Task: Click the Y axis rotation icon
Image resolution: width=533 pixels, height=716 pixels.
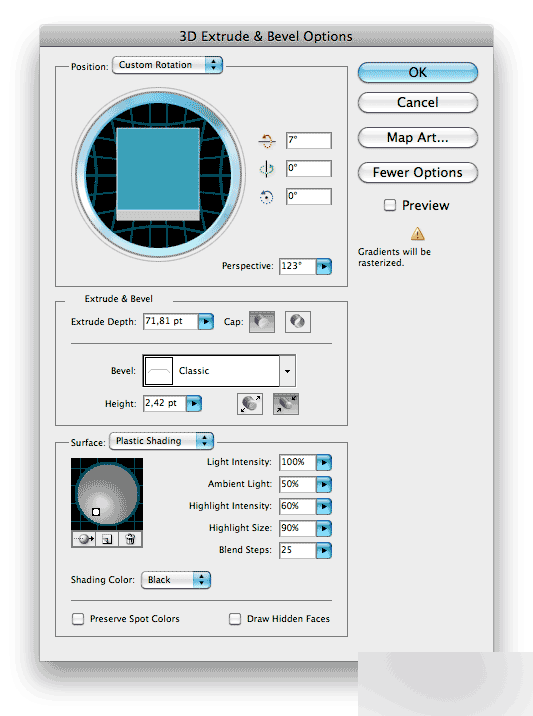Action: (267, 169)
